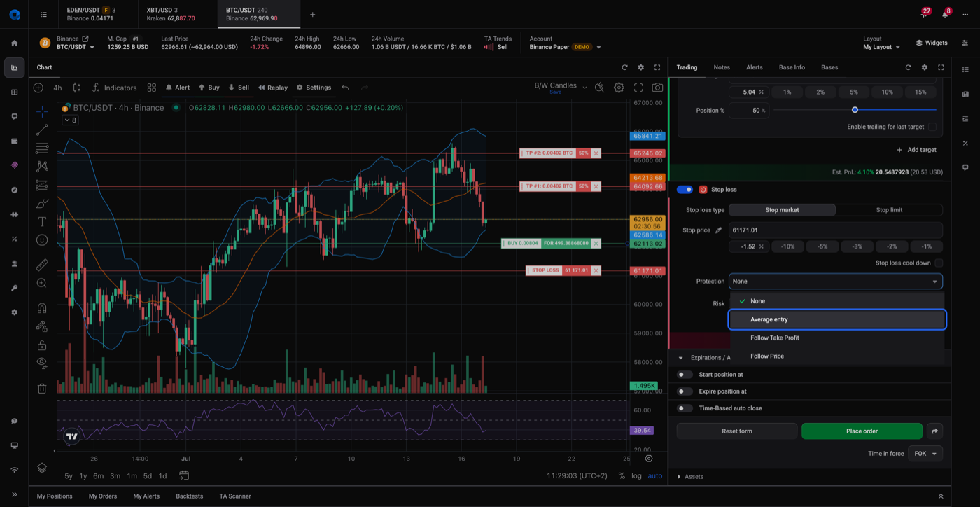Image resolution: width=980 pixels, height=507 pixels.
Task: Choose Follow Take Profit option
Action: click(837, 338)
